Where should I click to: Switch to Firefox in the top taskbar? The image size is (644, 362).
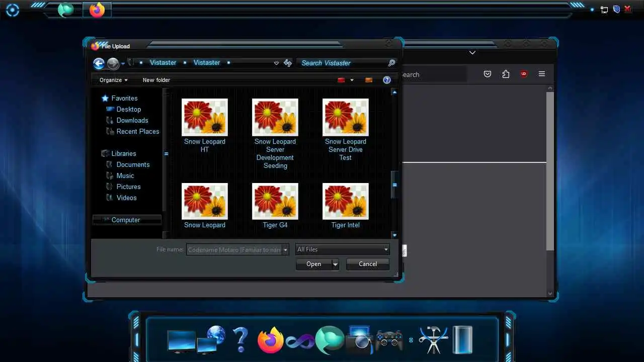point(97,10)
